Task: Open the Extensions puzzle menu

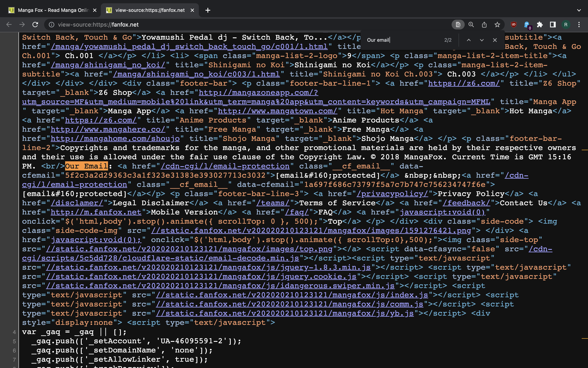Action: point(540,25)
